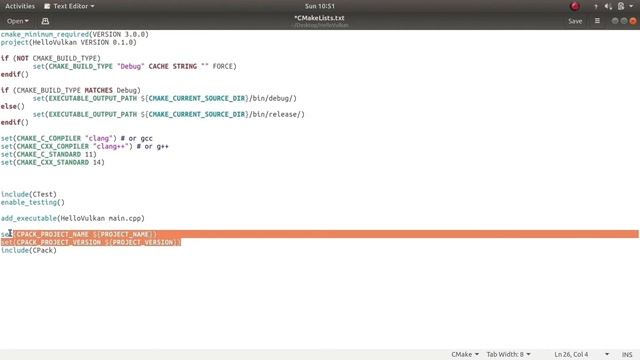The height and width of the screenshot is (360, 640).
Task: Click the set(CMAKE_CXX_COMPILER "clang++") line
Action: (x=84, y=147)
